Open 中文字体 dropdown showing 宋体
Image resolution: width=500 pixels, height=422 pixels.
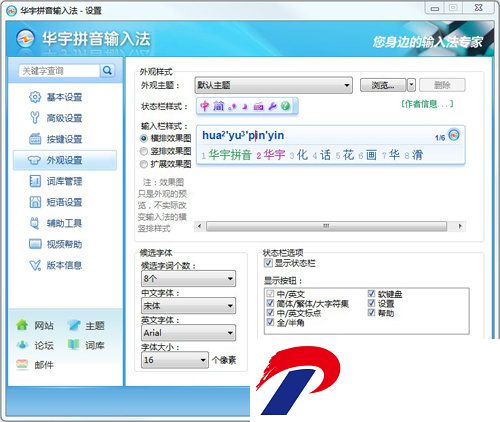tap(188, 306)
